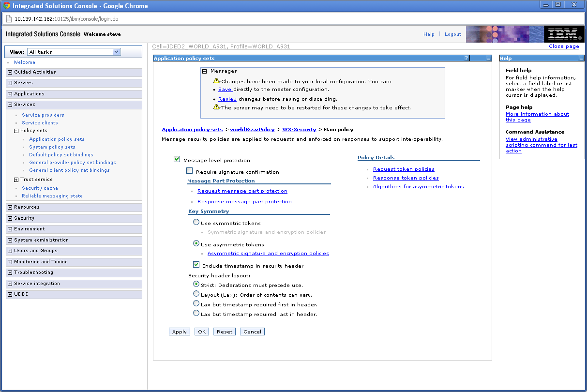Minimize the Help portlet

pyautogui.click(x=581, y=58)
